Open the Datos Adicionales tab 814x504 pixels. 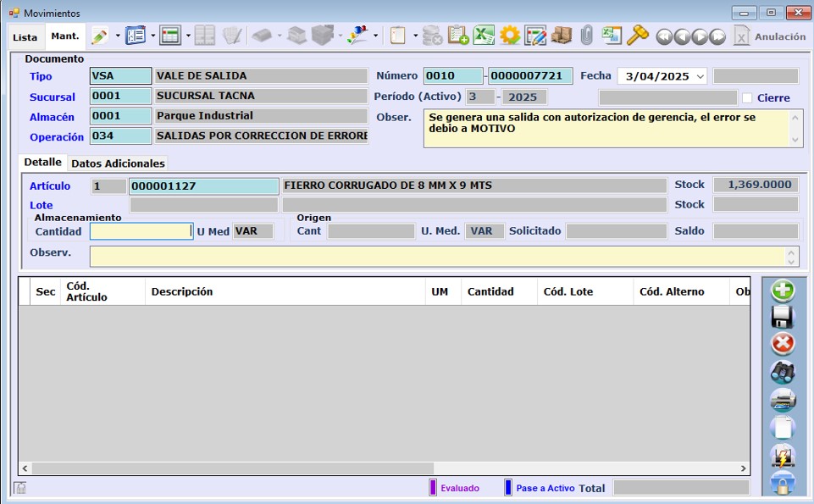[x=117, y=163]
